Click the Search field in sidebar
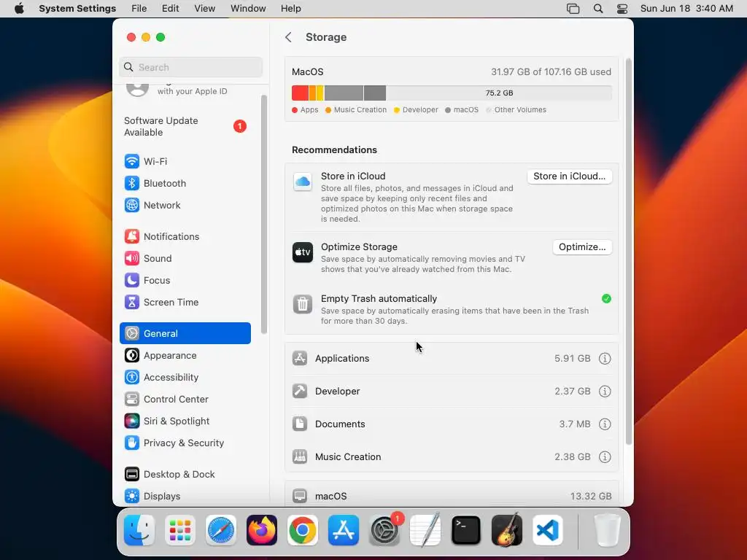Viewport: 747px width, 560px height. (190, 67)
